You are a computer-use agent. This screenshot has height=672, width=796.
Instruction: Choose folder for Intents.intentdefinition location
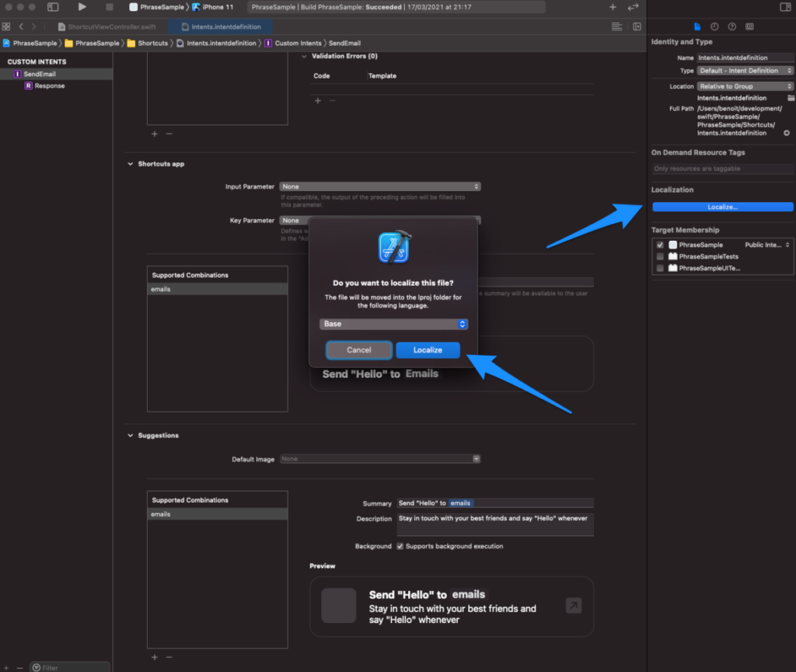pyautogui.click(x=791, y=98)
